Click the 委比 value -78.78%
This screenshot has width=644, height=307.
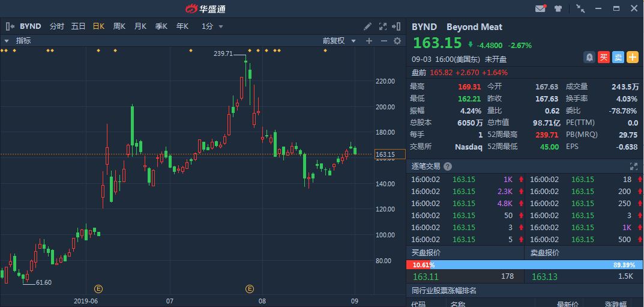623,111
